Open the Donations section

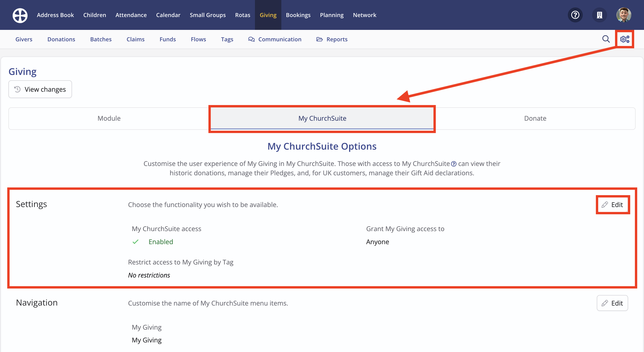[x=61, y=39]
